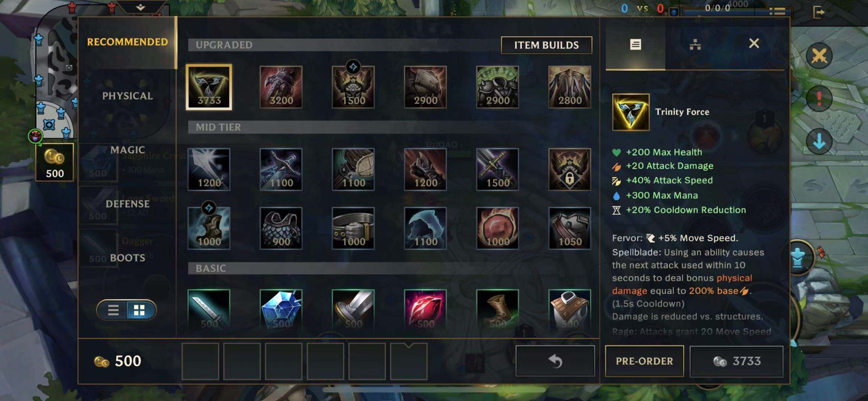
Task: Tap the blue down arrow recall icon
Action: tap(819, 141)
